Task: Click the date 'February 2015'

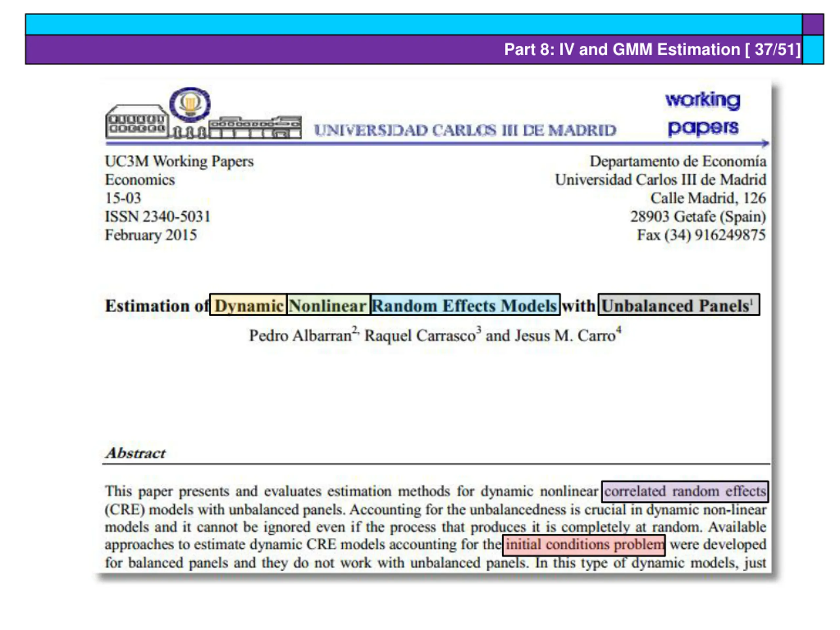Action: pos(151,235)
